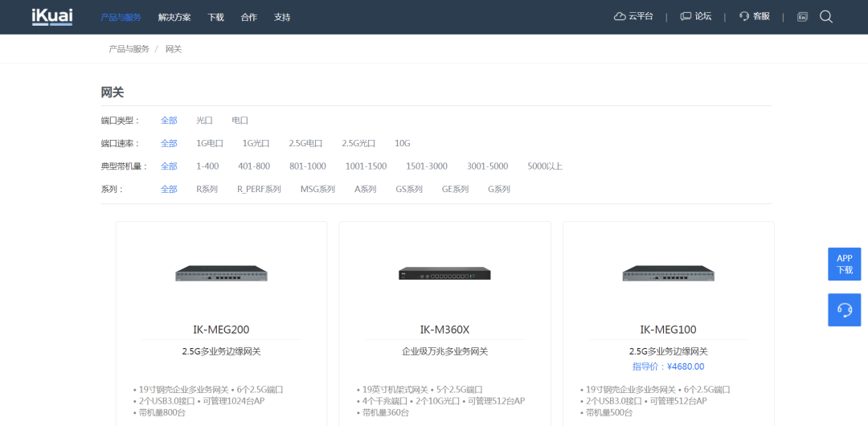
Task: Click the 产品与服务 breadcrumb
Action: point(129,49)
